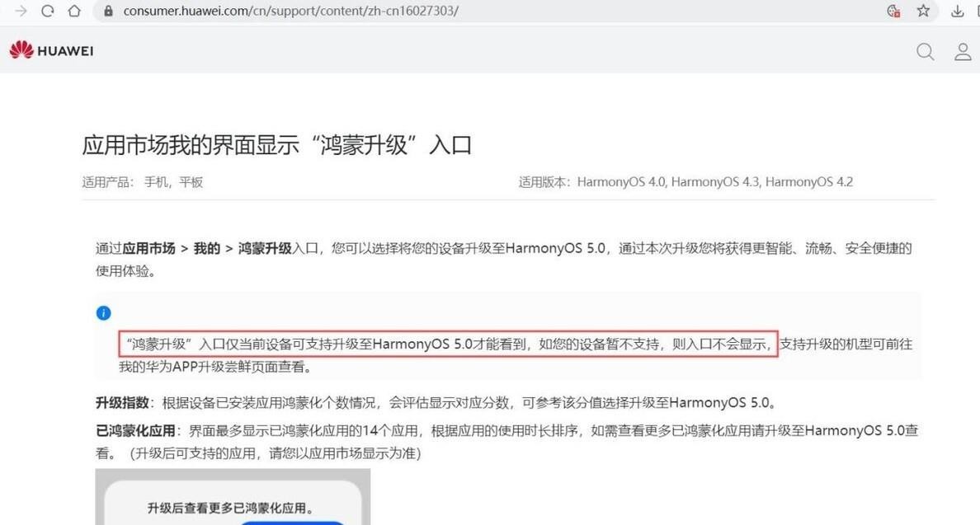Click the blue info icon in the note box
Screen dimensions: 980x525
click(103, 313)
